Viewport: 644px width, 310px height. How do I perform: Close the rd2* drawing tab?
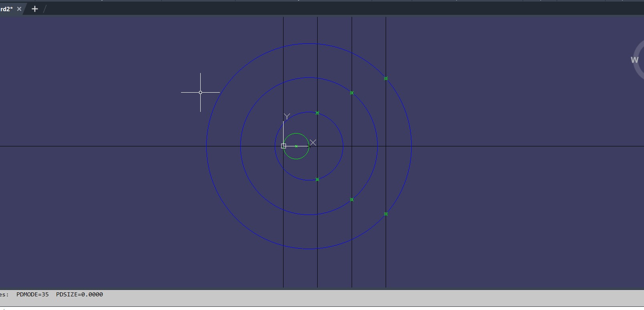coord(19,9)
